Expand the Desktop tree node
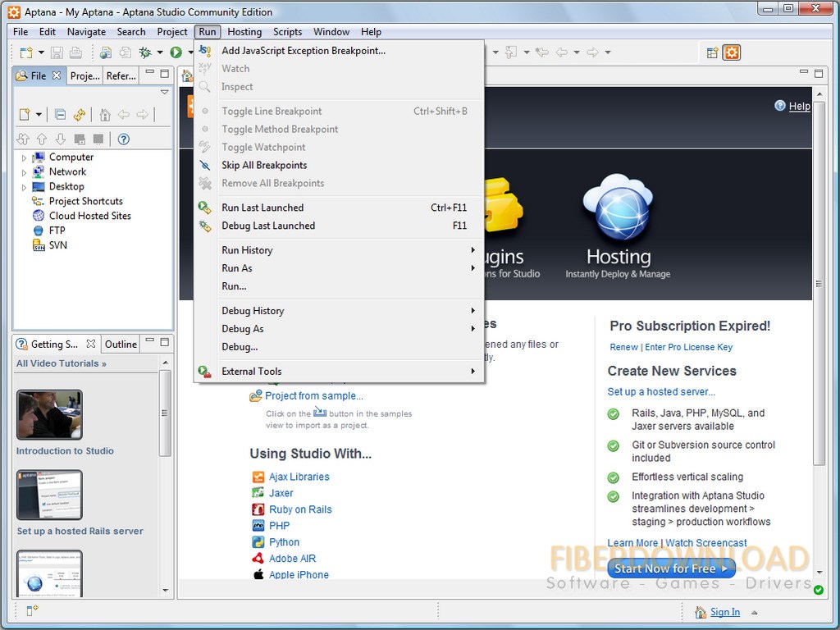840x630 pixels. click(24, 187)
